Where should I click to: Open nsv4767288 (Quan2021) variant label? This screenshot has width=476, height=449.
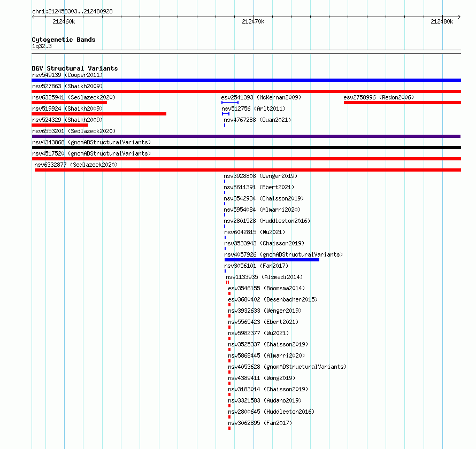click(x=257, y=120)
